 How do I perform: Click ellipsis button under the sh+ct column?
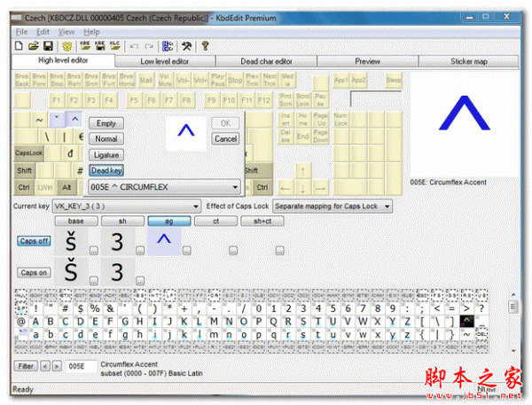pyautogui.click(x=279, y=251)
